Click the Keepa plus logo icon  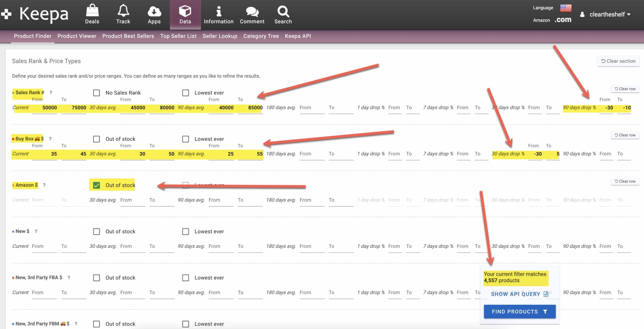(x=6, y=14)
